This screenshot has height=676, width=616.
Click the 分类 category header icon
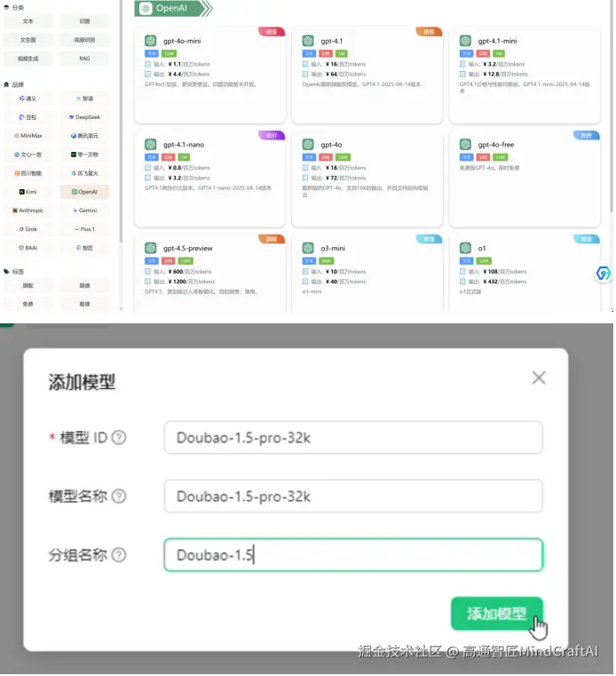[6, 8]
